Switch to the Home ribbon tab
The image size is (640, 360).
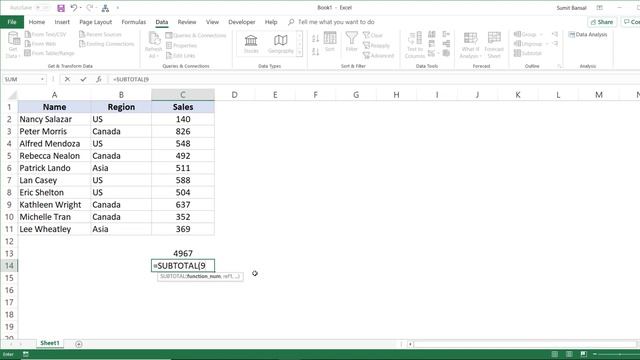[37, 22]
